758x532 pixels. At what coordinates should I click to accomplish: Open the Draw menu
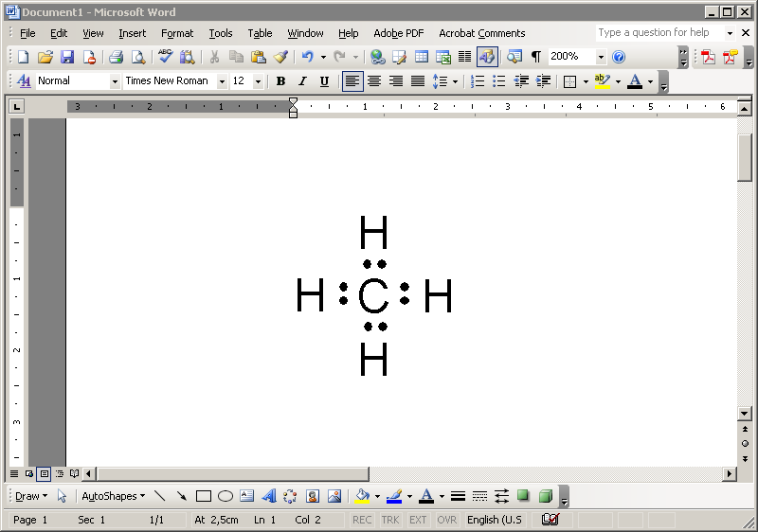point(31,496)
